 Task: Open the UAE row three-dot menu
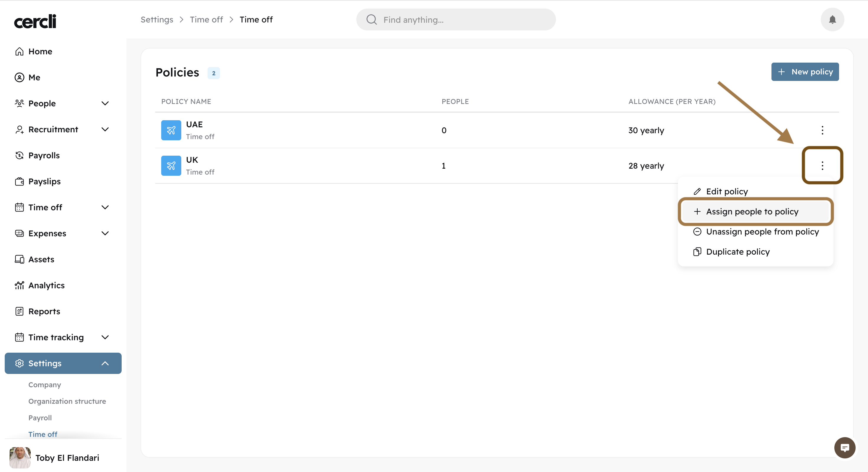point(822,130)
